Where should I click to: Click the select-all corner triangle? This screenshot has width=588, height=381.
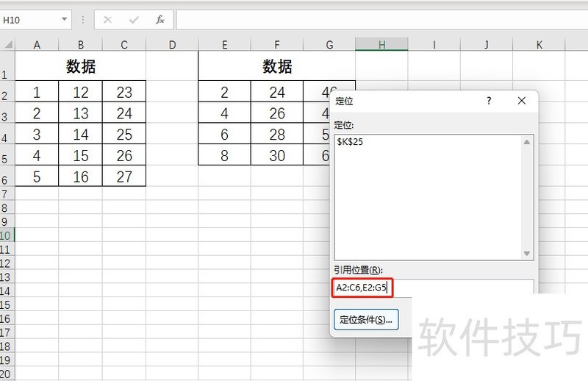[x=8, y=45]
